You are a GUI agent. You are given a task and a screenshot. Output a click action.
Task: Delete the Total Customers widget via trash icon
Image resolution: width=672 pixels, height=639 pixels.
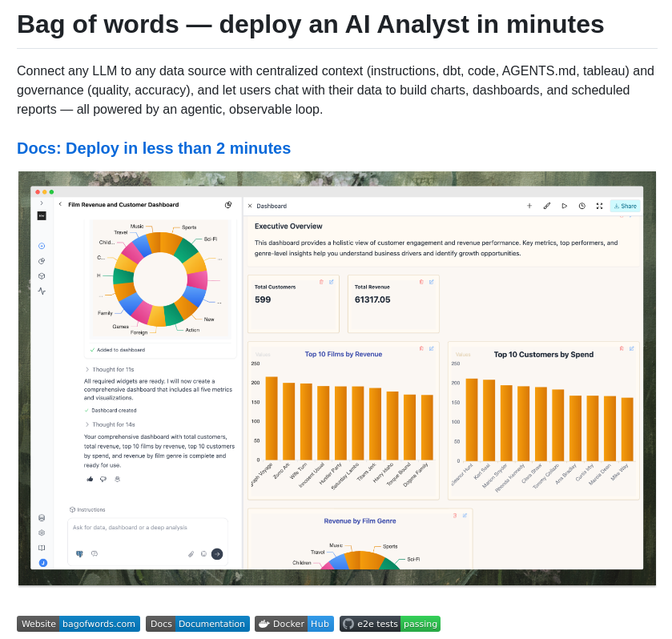click(321, 282)
